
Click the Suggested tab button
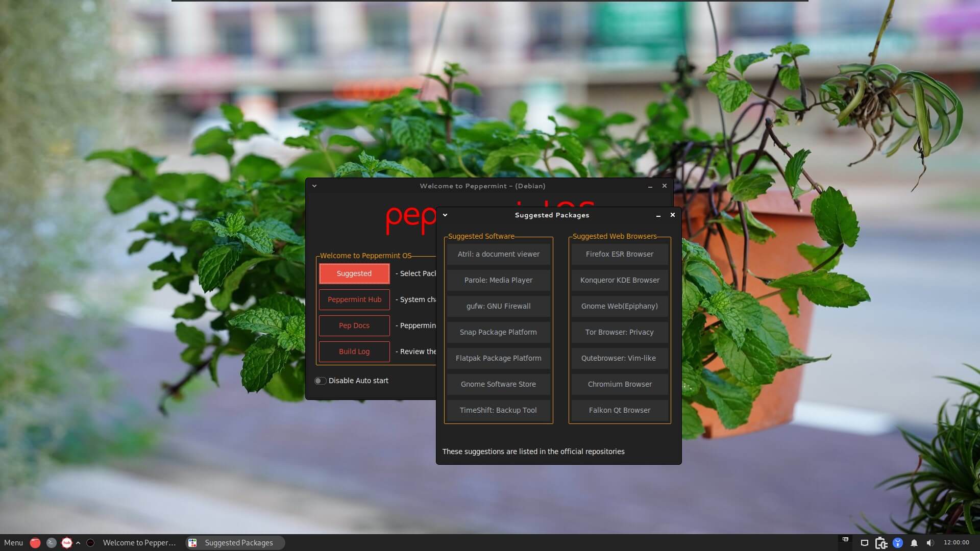[x=354, y=273]
